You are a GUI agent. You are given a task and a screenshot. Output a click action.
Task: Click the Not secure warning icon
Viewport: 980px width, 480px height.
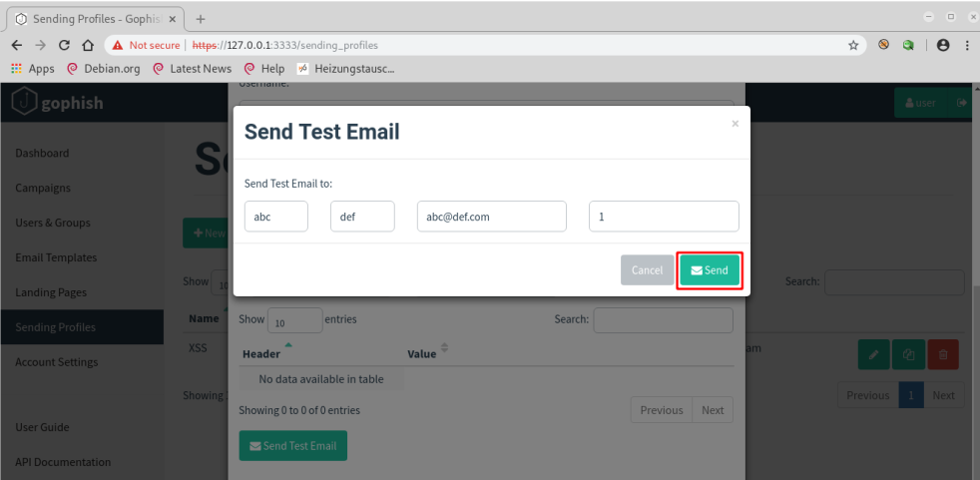(x=117, y=45)
